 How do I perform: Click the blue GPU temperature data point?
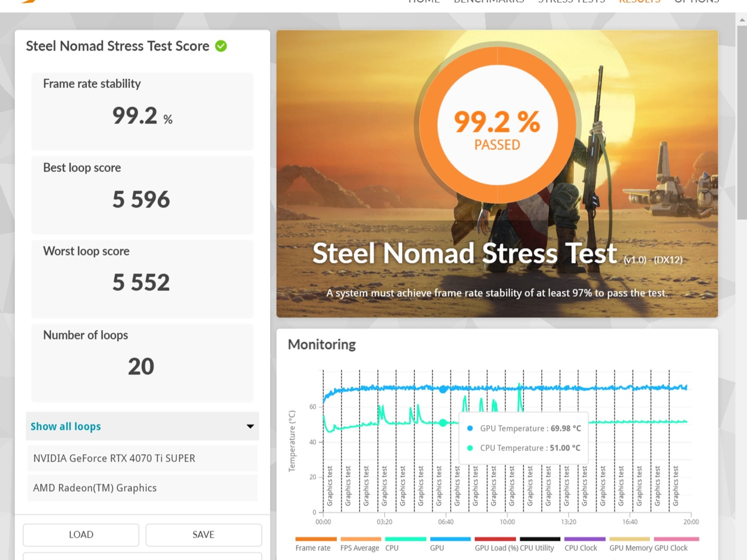click(x=443, y=389)
